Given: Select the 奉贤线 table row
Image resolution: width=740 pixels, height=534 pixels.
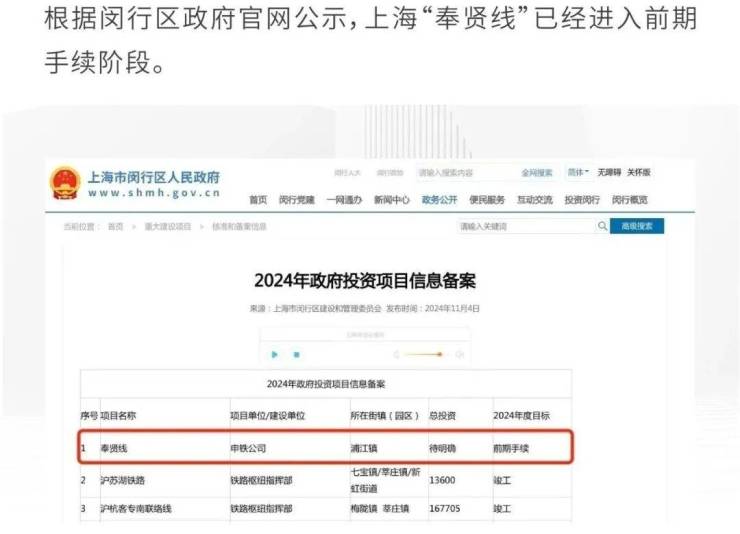Looking at the screenshot, I should (326, 448).
